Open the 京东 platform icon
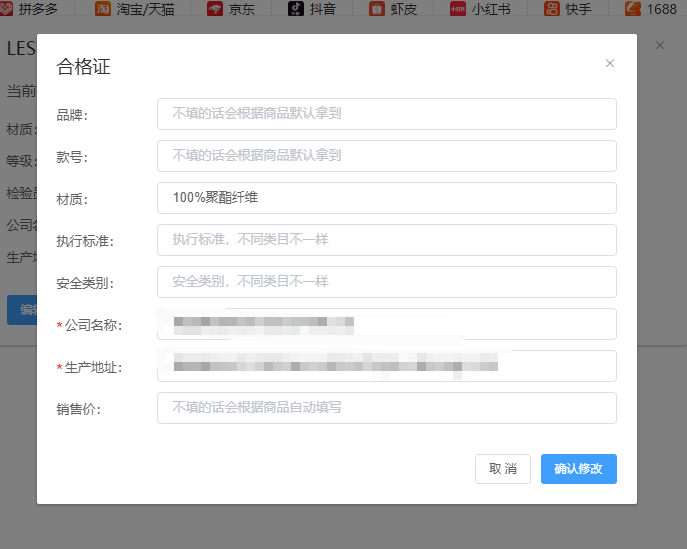The image size is (687, 549). pos(215,8)
